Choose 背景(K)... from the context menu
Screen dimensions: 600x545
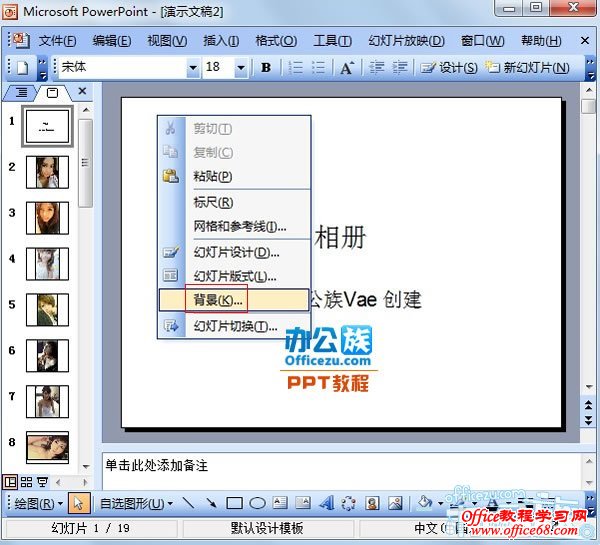[234, 300]
